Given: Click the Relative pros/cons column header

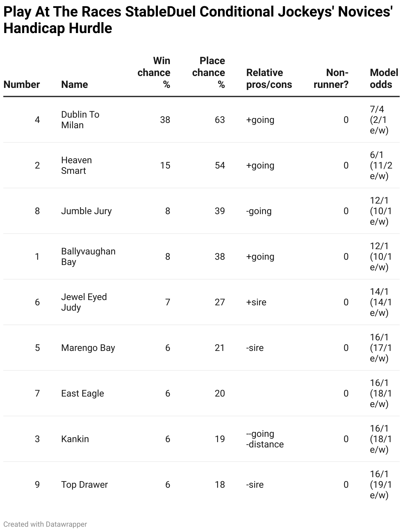Looking at the screenshot, I should pos(269,78).
